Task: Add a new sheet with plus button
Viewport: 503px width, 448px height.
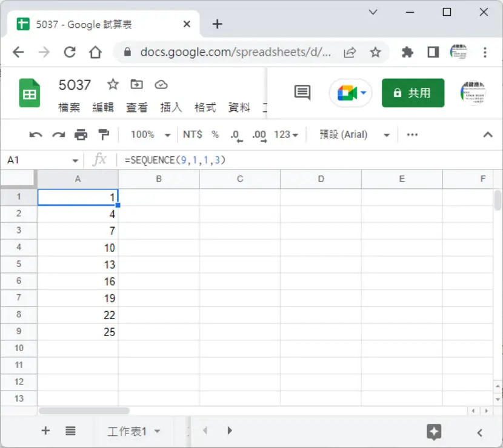Action: point(45,430)
